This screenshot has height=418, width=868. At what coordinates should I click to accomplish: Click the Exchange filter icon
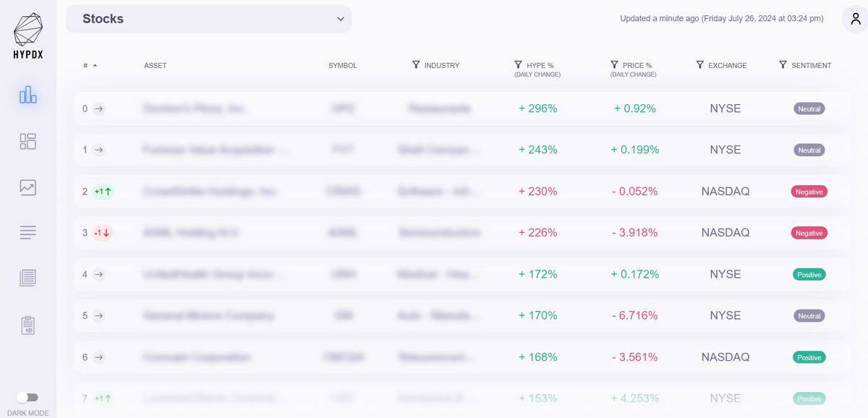(699, 65)
